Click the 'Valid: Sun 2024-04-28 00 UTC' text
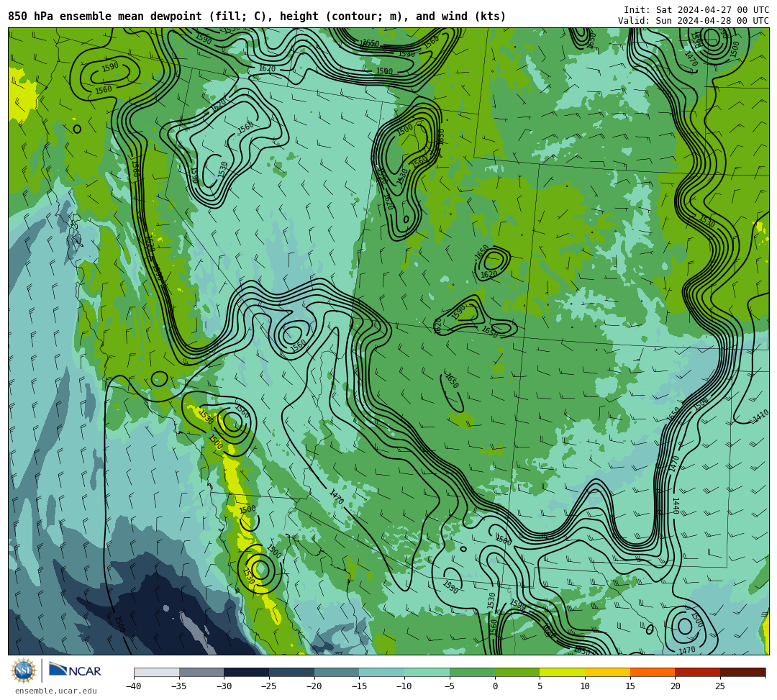Viewport: 777px width, 700px height. click(x=694, y=21)
